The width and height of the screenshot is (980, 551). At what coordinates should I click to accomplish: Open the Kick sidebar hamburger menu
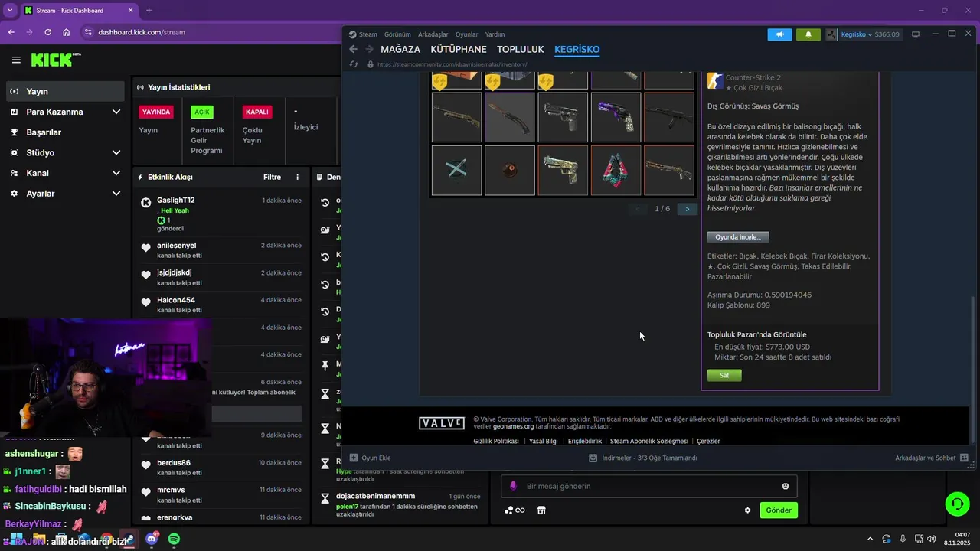click(16, 60)
